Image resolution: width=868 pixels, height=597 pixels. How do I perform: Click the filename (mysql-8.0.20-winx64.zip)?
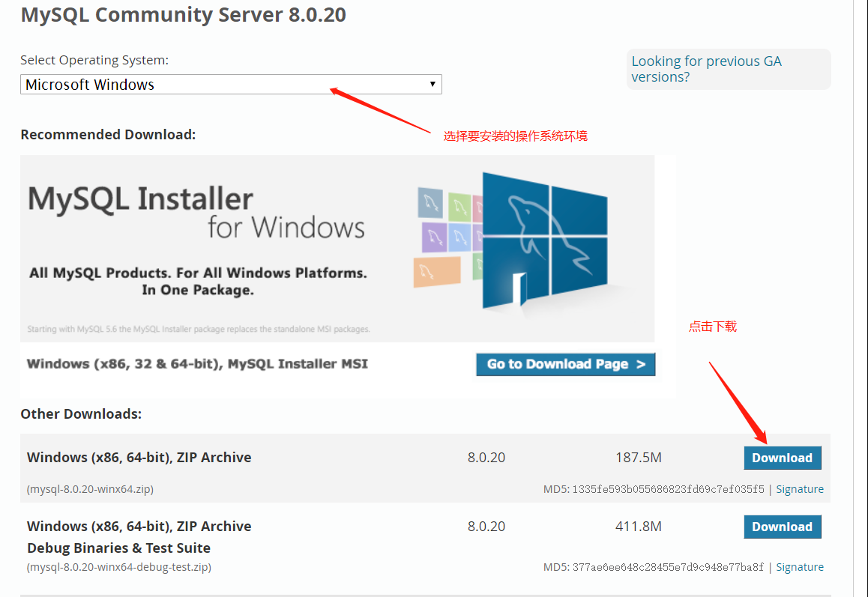click(90, 489)
